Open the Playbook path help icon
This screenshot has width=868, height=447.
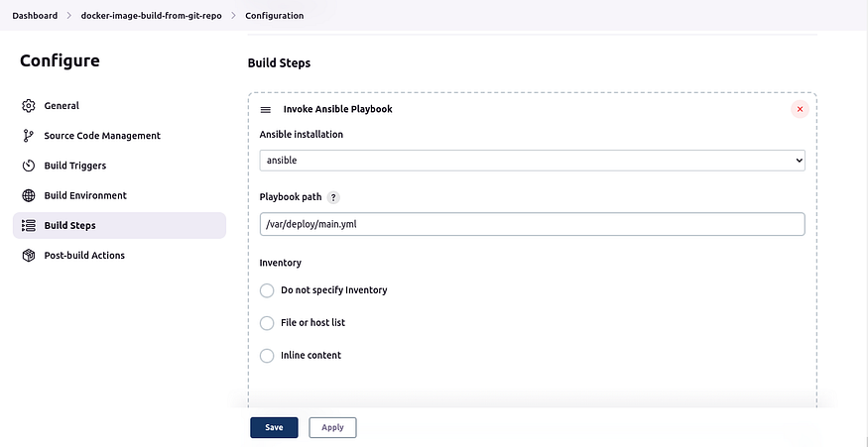point(333,197)
